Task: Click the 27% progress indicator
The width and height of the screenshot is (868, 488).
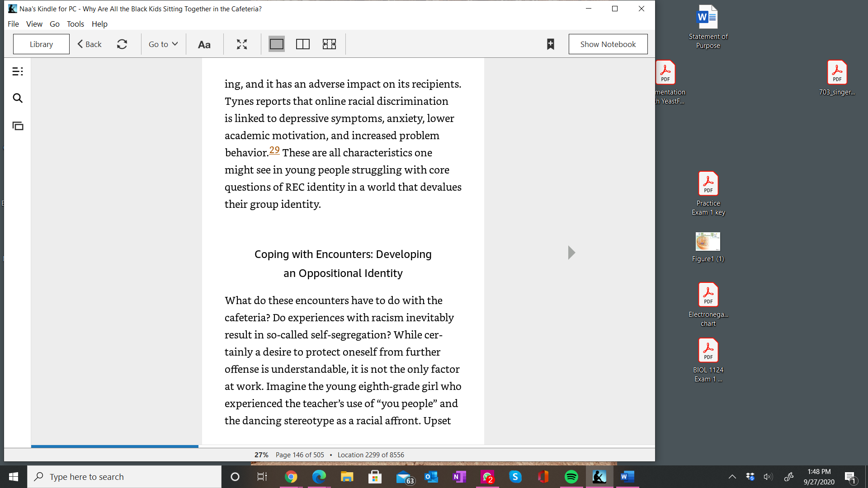Action: point(261,455)
